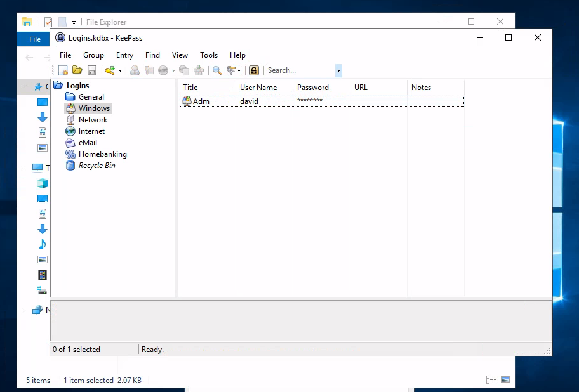Click the Show Entries key icon
Image resolution: width=579 pixels, height=392 pixels.
[231, 70]
